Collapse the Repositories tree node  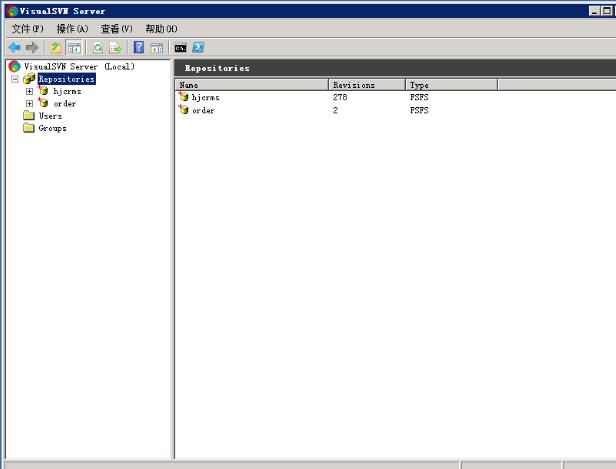click(15, 79)
